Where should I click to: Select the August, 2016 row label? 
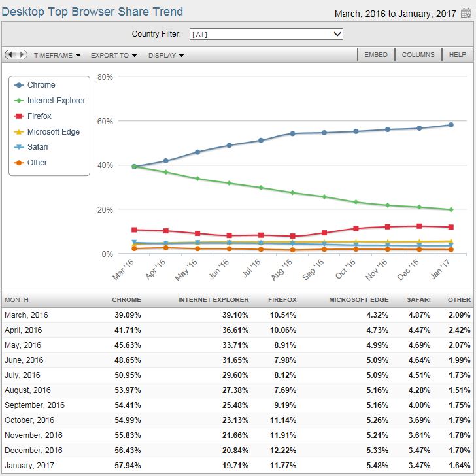coord(27,390)
